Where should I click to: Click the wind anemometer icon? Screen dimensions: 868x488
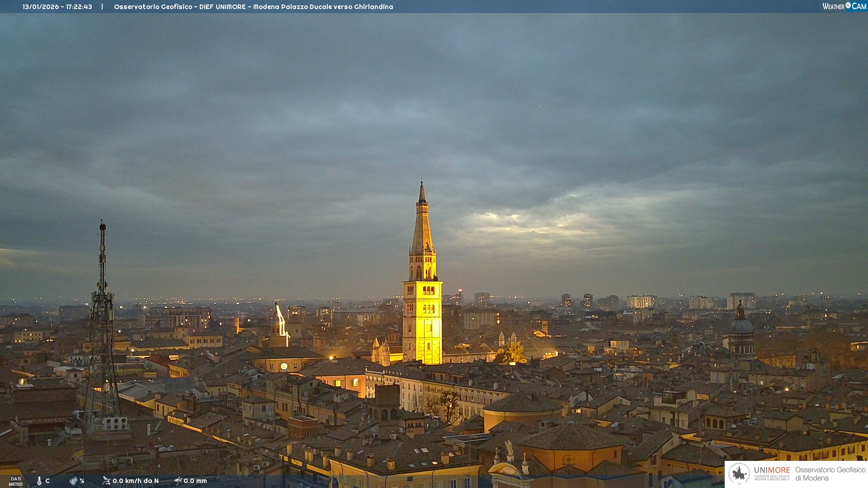tap(106, 481)
